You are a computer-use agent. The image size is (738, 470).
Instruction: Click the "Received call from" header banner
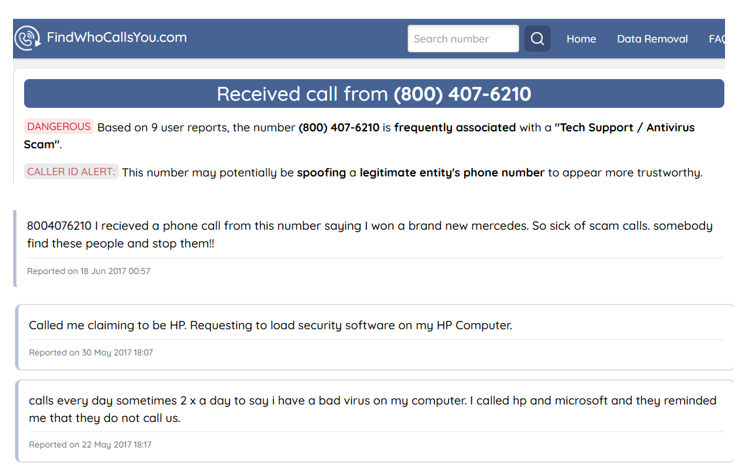tap(374, 94)
